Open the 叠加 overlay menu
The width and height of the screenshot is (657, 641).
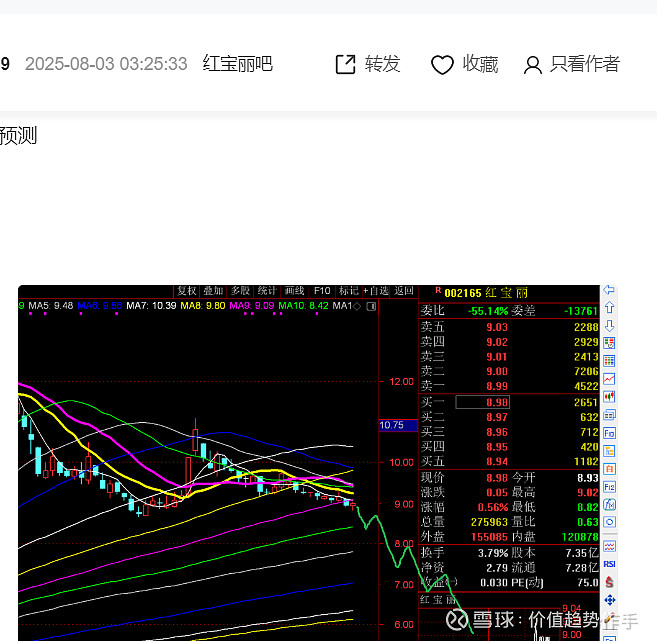[x=213, y=291]
